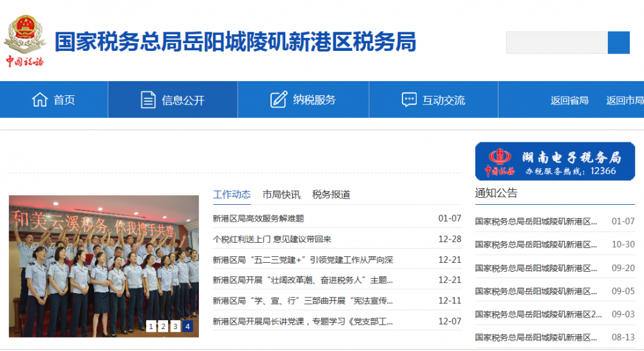Image resolution: width=644 pixels, height=351 pixels.
Task: Open article 个税红利送上门 意见建议带回来
Action: [x=272, y=239]
